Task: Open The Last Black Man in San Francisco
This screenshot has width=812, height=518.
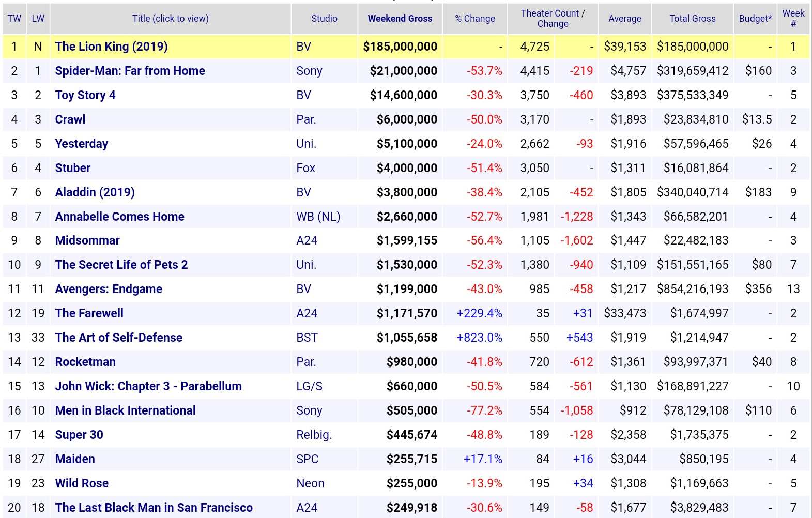Action: click(154, 508)
